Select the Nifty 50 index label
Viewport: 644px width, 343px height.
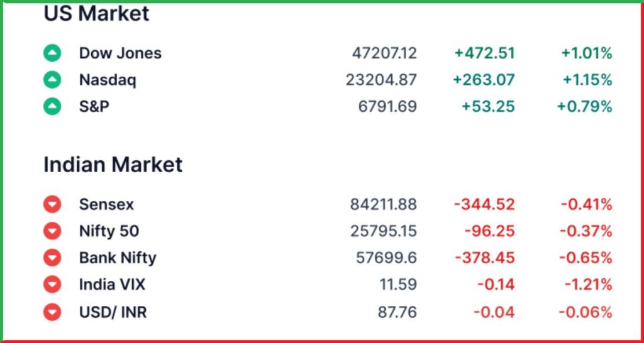pos(109,231)
